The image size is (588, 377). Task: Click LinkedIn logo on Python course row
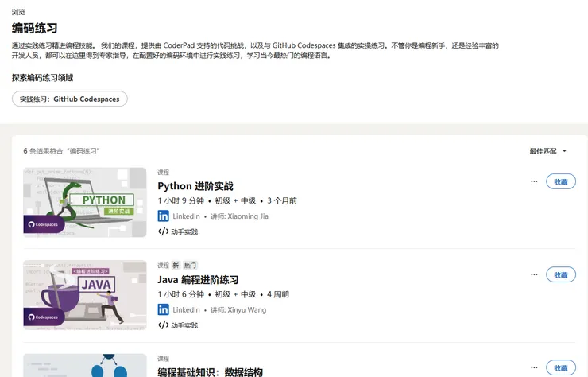point(163,216)
